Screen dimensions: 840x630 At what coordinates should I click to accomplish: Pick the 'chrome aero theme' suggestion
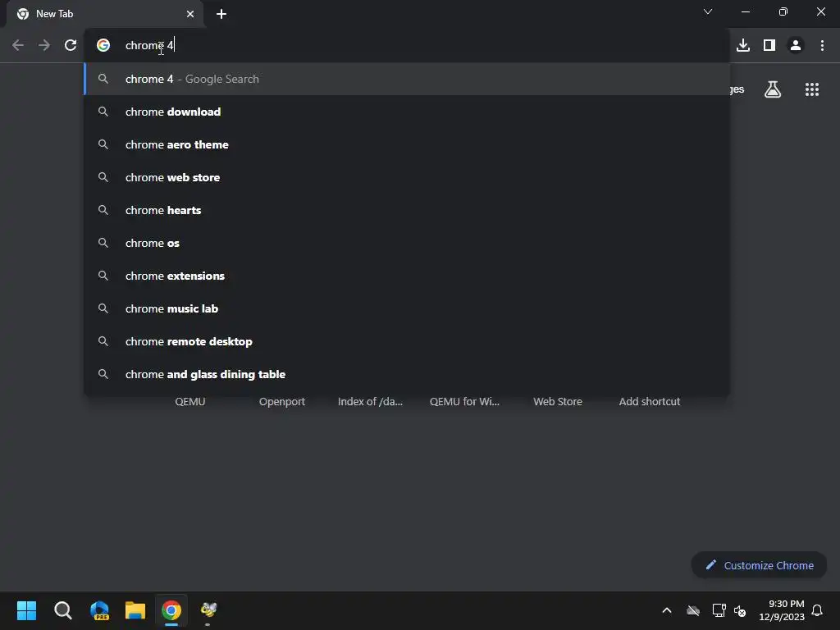coord(407,144)
